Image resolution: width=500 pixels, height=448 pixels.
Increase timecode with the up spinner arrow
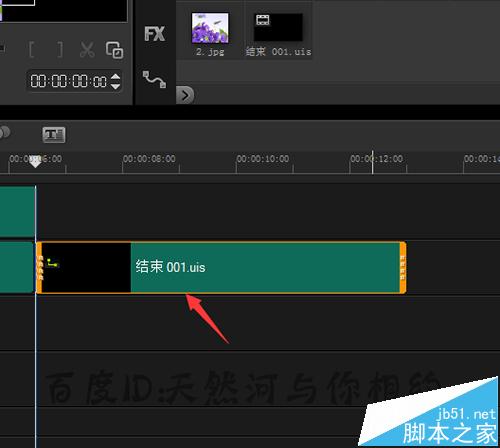pos(115,77)
